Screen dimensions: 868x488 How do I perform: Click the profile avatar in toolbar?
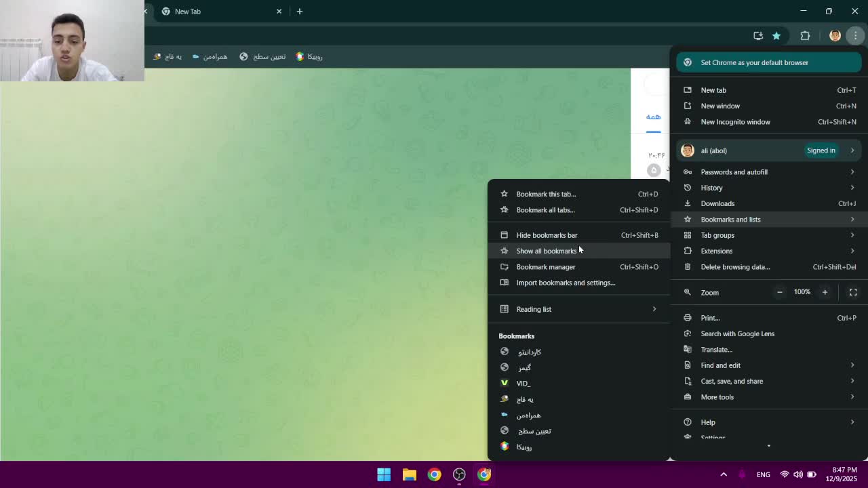835,36
